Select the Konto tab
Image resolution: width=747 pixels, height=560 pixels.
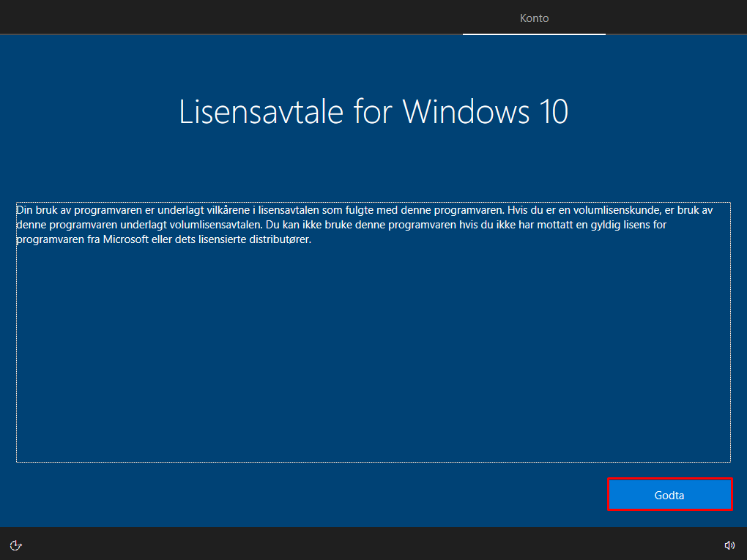(x=534, y=18)
